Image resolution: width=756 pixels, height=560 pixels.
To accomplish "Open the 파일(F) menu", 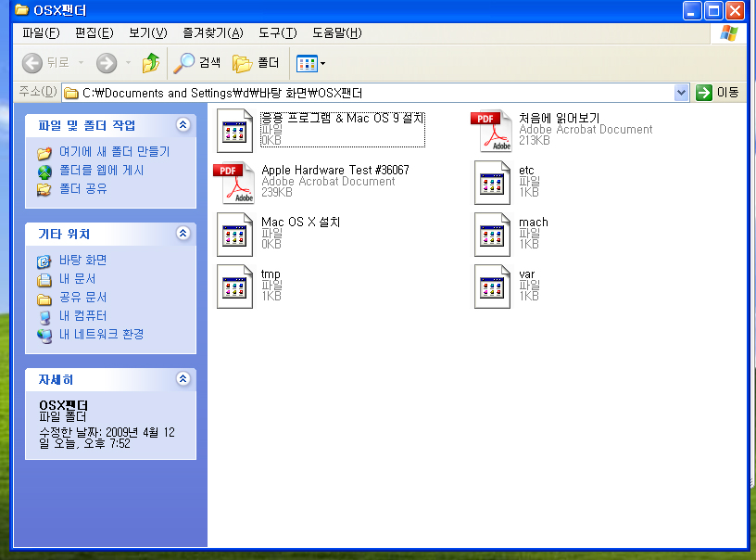I will 40,33.
